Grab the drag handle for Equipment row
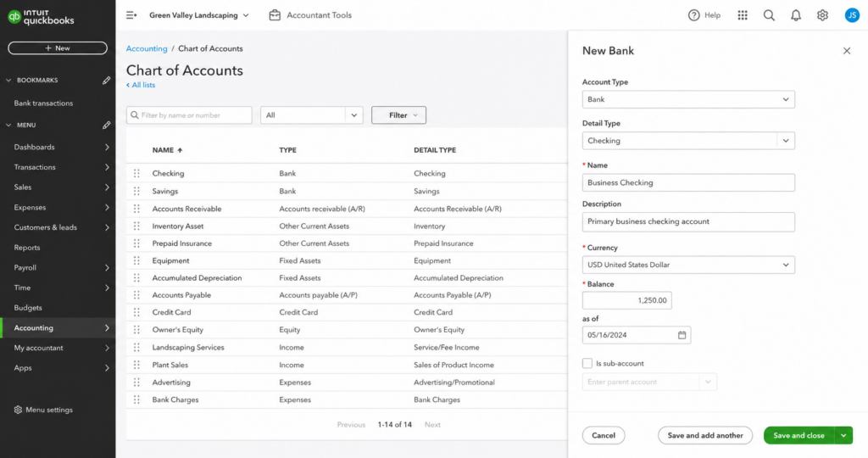 tap(136, 261)
